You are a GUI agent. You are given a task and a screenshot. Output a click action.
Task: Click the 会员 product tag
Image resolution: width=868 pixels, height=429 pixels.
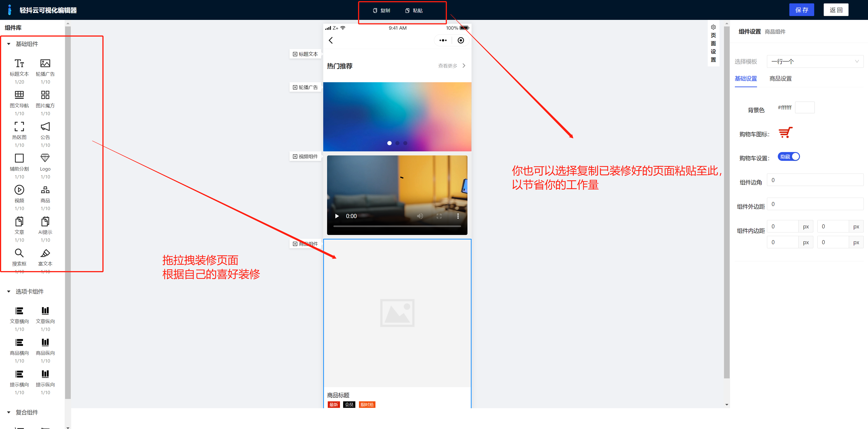tap(349, 404)
